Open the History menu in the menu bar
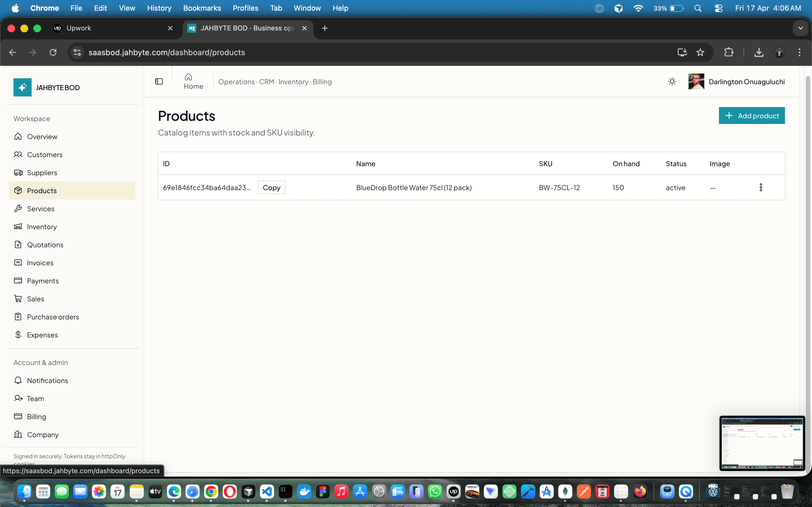The width and height of the screenshot is (812, 507). 159,8
